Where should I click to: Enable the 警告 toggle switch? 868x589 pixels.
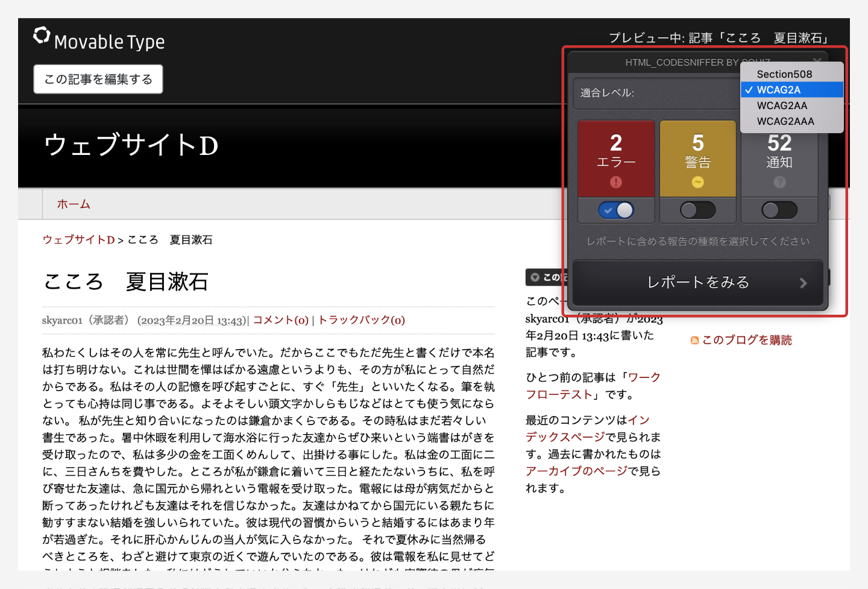[697, 210]
